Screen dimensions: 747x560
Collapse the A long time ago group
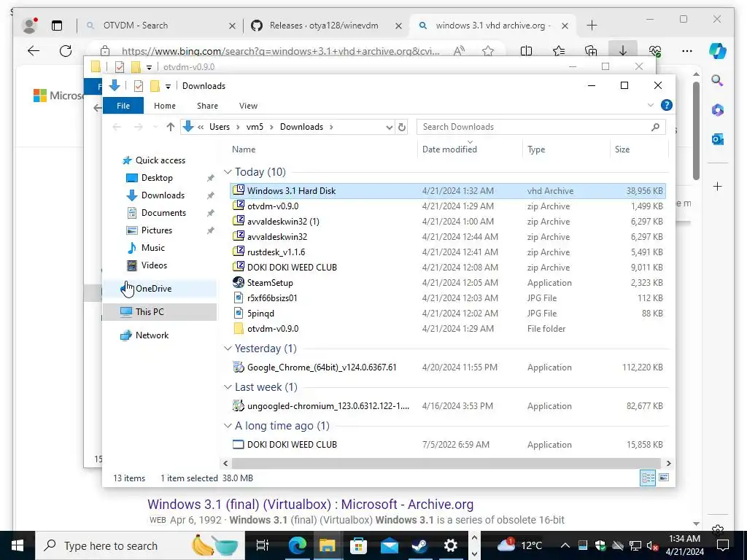coord(228,426)
